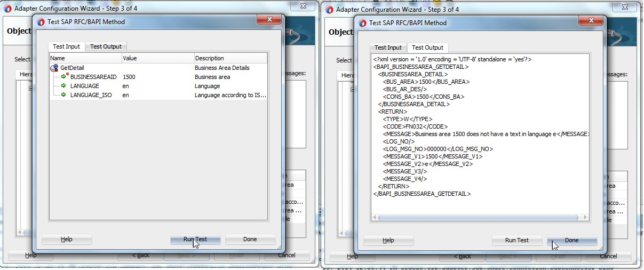This screenshot has height=270, width=644.
Task: Click the closing /RETURN XML tag
Action: click(394, 186)
